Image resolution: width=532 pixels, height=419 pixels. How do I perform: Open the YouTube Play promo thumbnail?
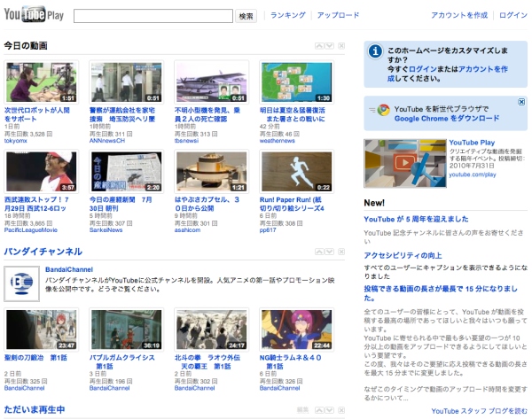pos(405,163)
